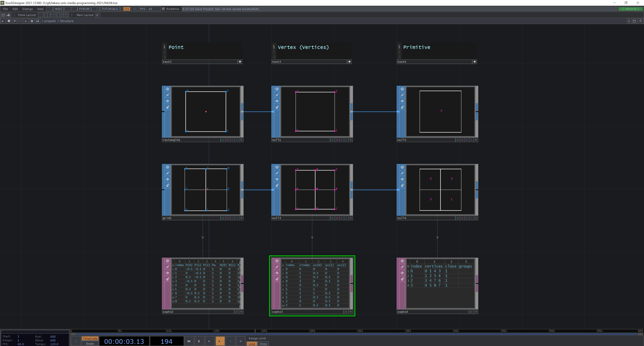Select single pane layout
644x346 pixels.
pyautogui.click(x=41, y=15)
